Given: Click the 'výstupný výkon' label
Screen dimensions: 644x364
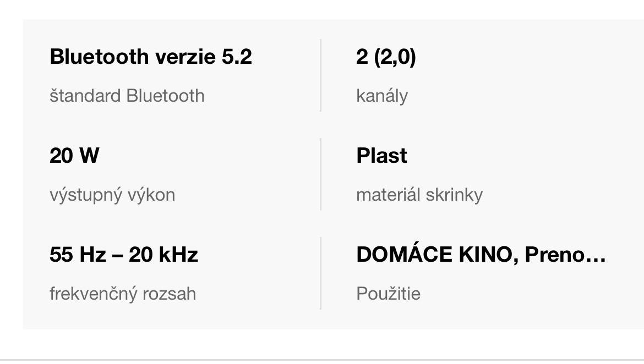Looking at the screenshot, I should 112,195.
